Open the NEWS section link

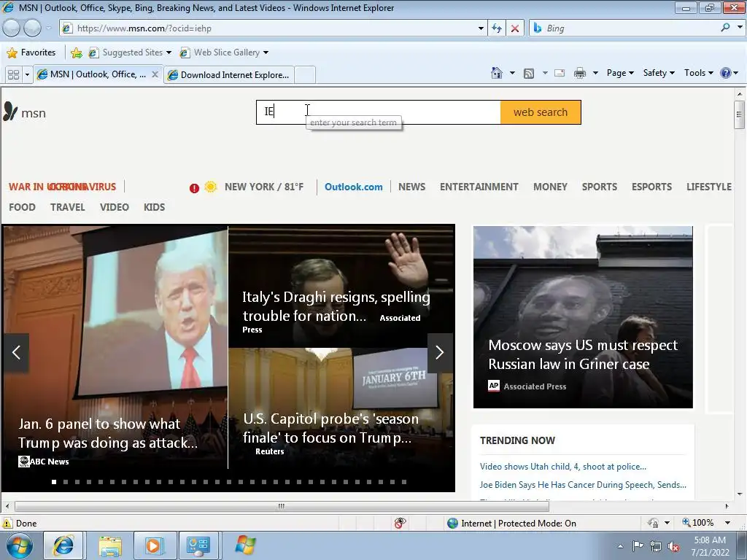[411, 187]
